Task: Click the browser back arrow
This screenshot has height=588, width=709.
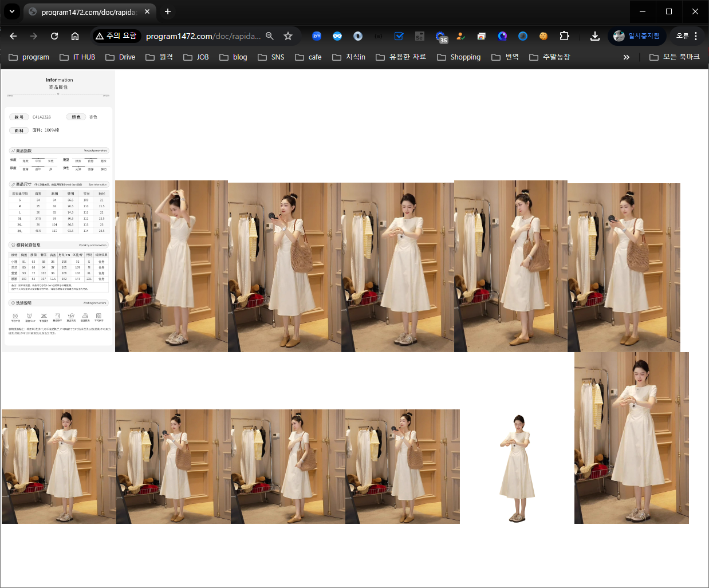Action: (13, 36)
